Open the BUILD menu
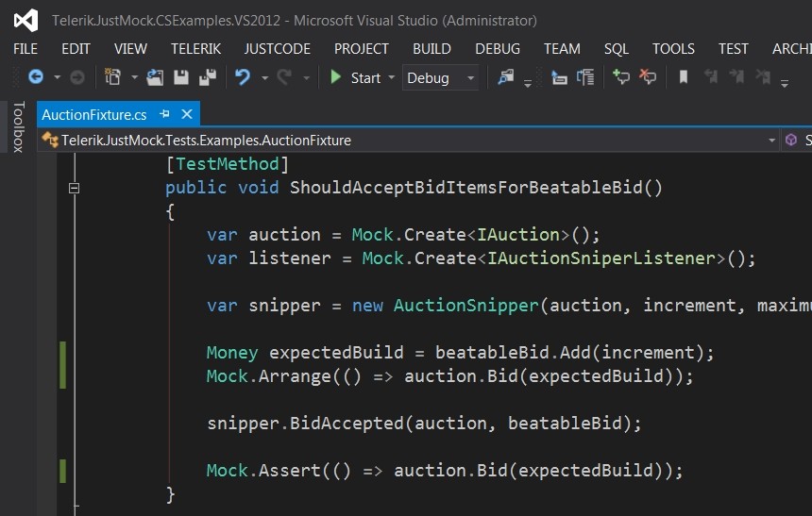 pos(431,49)
